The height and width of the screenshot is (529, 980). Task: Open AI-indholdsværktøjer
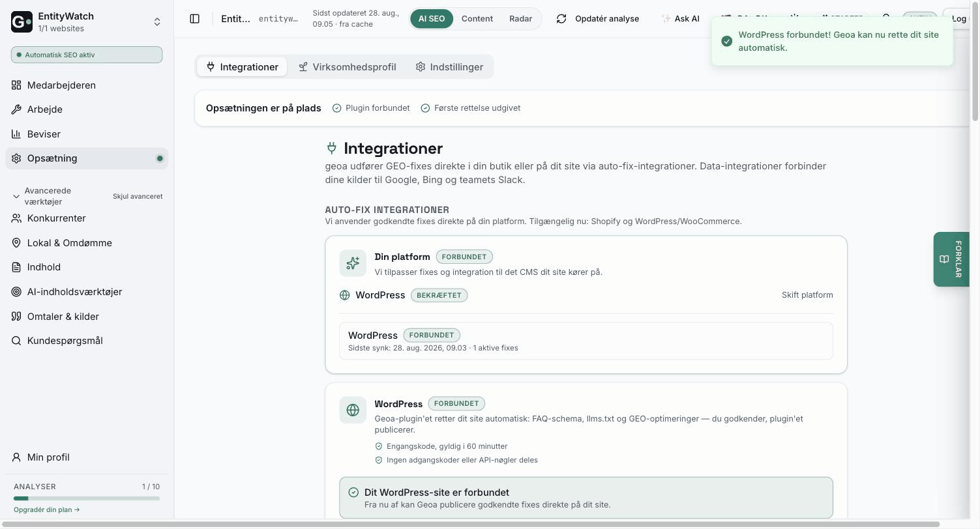point(87,292)
